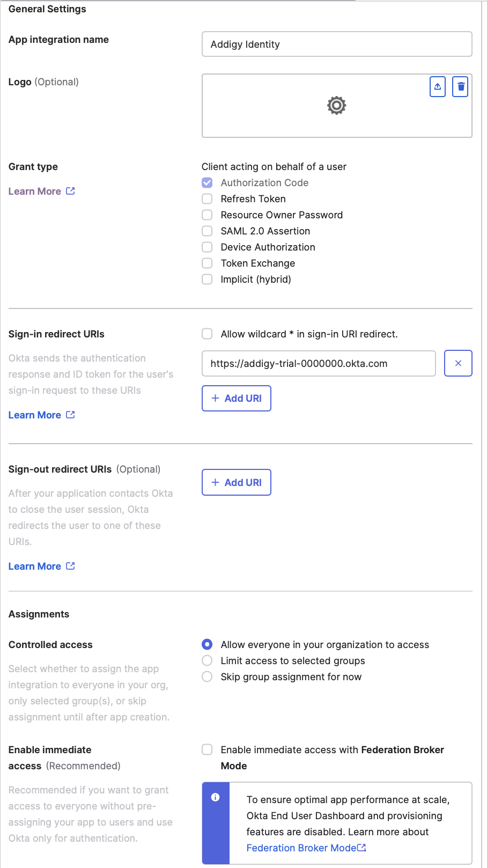This screenshot has width=487, height=868.
Task: Click the upload logo icon
Action: (438, 87)
